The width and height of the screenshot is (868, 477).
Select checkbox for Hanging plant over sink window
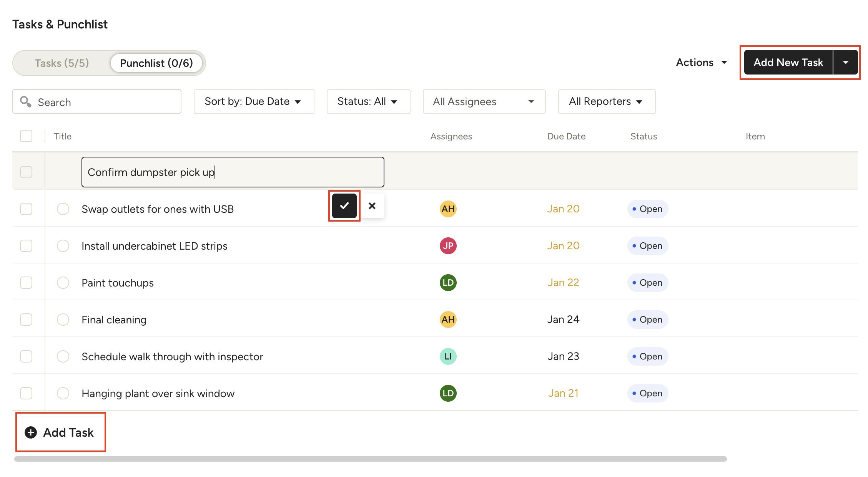26,393
